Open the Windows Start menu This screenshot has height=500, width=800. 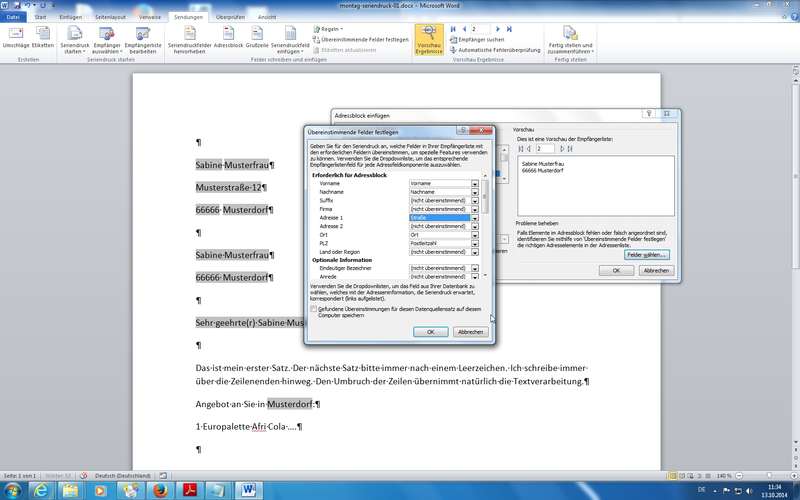(x=11, y=491)
